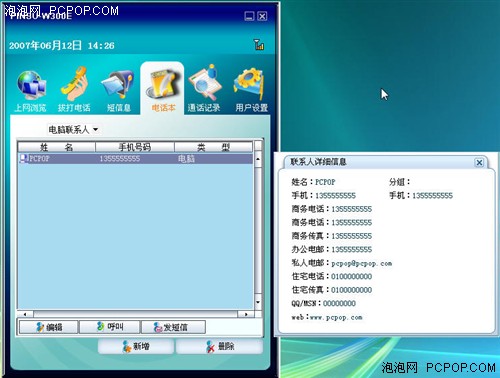Viewport: 500px width, 378px height.
Task: Click the 私人电邮 pcpop@pcpop.com address
Action: (362, 263)
